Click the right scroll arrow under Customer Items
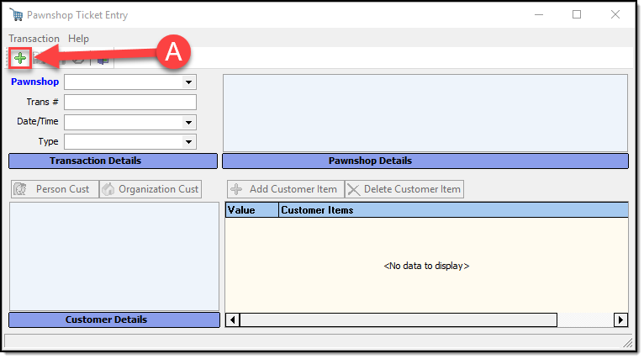The image size is (644, 359). click(620, 319)
